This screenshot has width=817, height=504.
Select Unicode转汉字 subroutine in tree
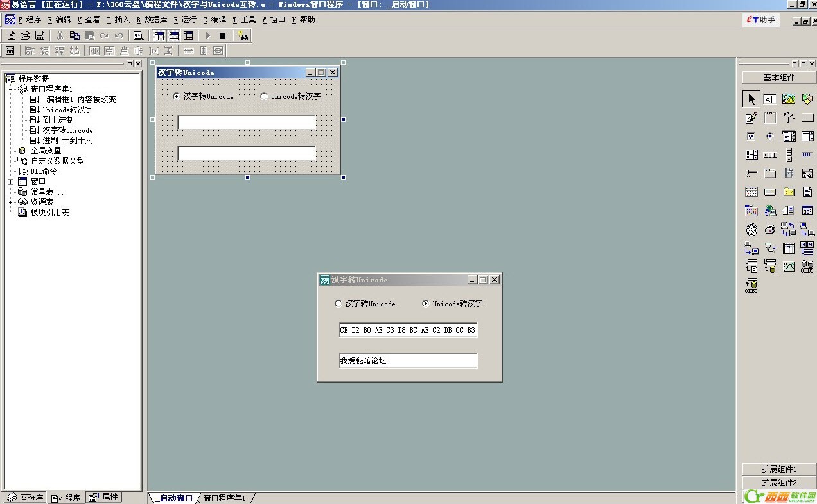[x=67, y=110]
